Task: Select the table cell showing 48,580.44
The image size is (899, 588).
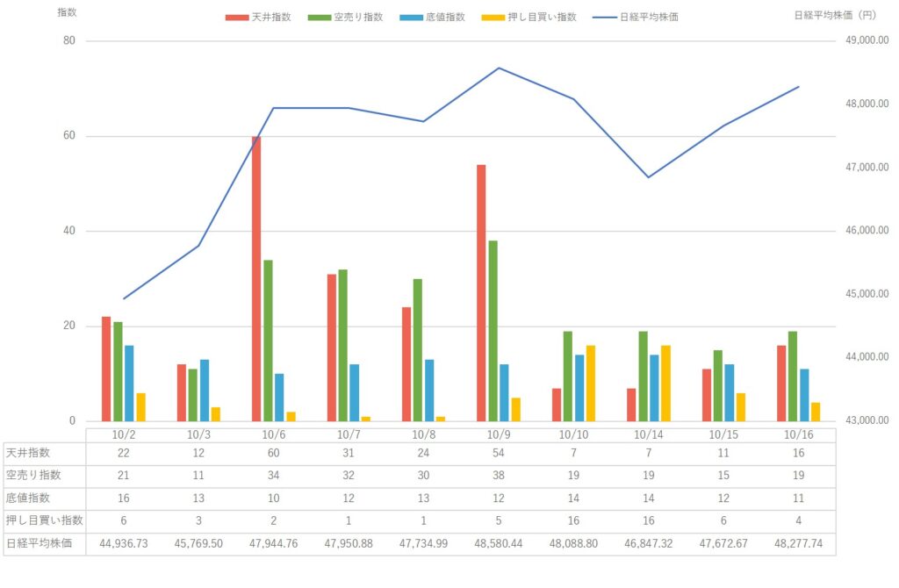Action: (499, 543)
